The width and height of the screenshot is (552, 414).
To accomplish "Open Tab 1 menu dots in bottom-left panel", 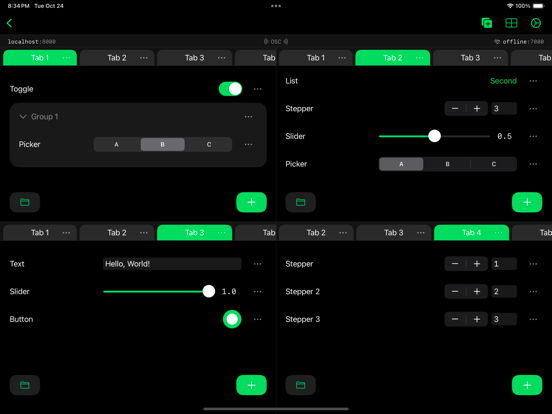I will point(66,233).
